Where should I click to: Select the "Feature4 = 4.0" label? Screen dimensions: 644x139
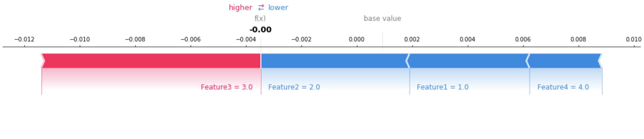click(563, 87)
